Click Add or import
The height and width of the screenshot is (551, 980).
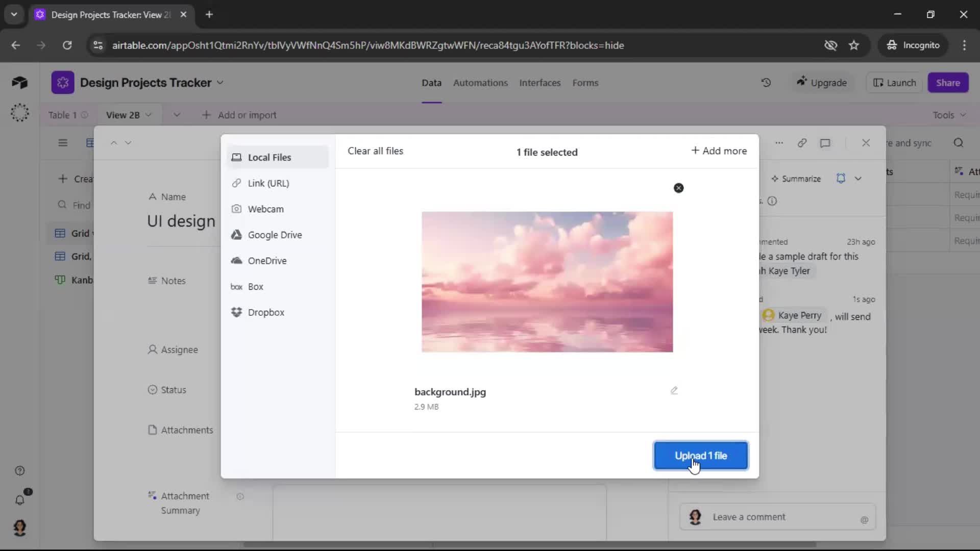[x=239, y=115]
